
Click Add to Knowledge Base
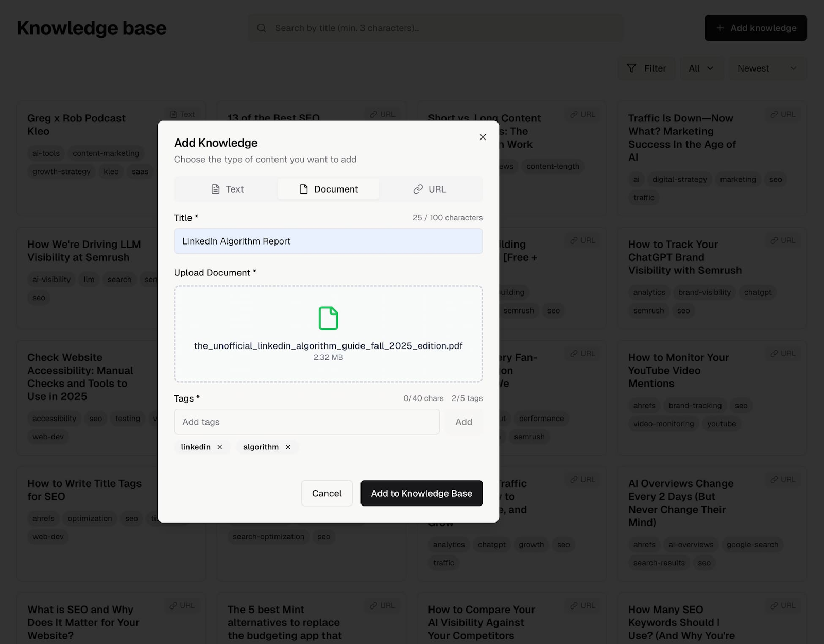(x=421, y=493)
